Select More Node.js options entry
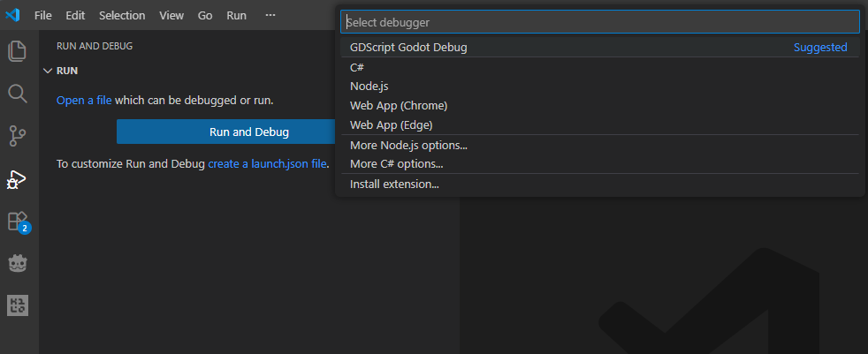The width and height of the screenshot is (868, 354). coord(408,145)
